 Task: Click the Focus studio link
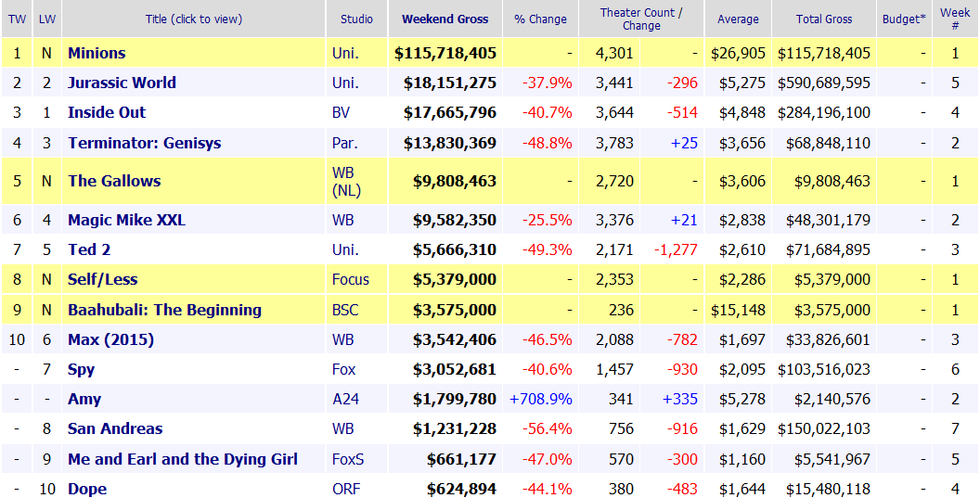pyautogui.click(x=351, y=279)
